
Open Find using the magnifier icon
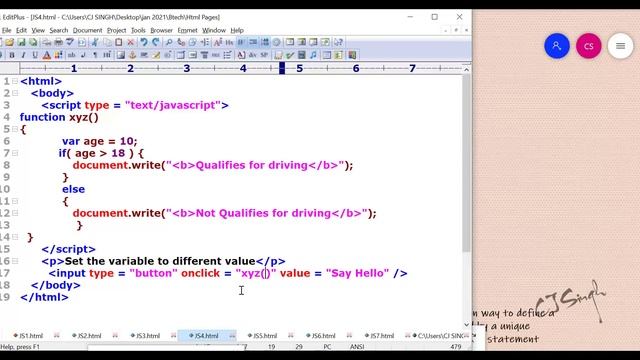point(169,42)
